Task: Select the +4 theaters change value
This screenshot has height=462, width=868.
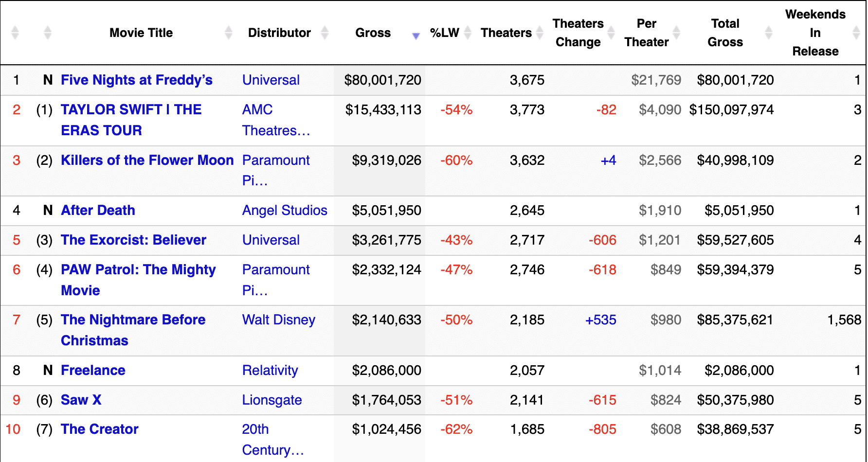Action: click(608, 160)
